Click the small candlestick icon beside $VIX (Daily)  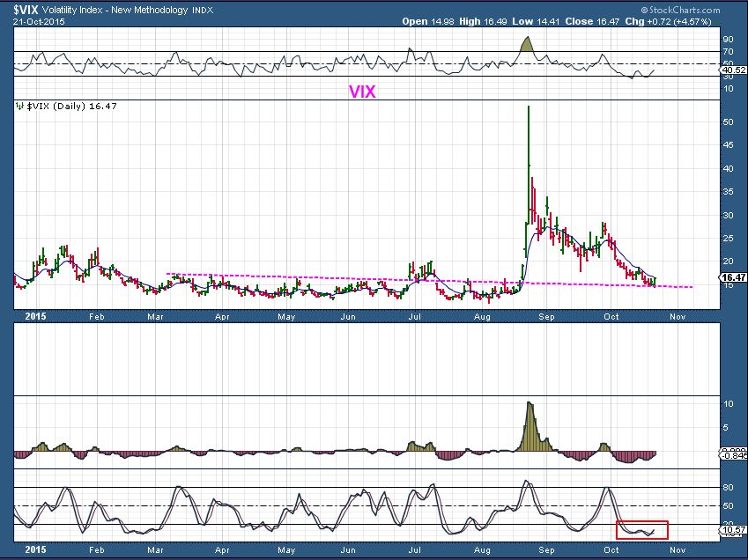19,106
